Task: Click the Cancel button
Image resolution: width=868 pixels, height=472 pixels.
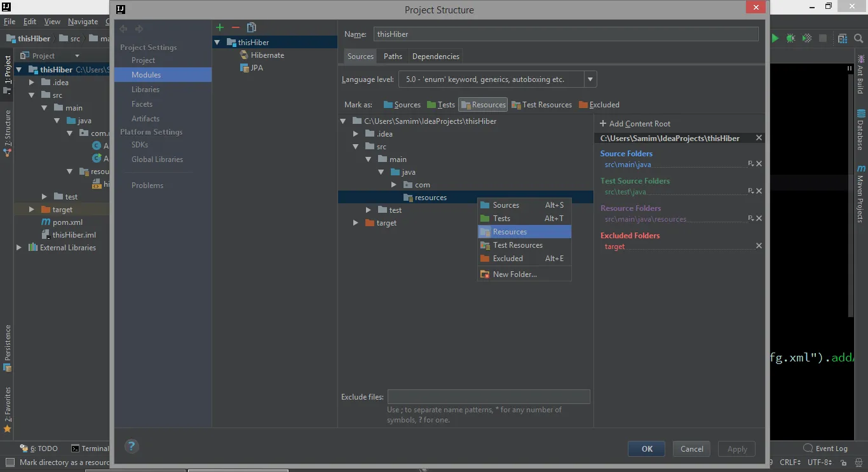Action: [x=692, y=448]
